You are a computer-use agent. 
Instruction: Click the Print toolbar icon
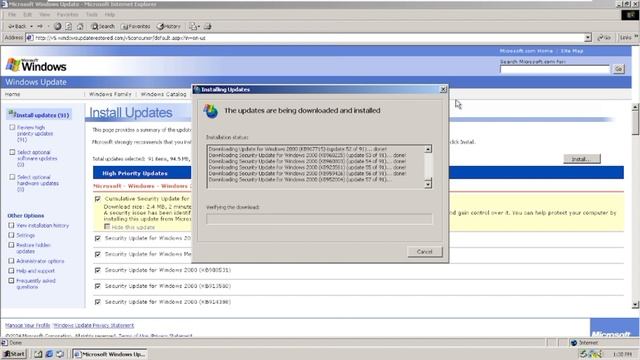click(x=208, y=27)
